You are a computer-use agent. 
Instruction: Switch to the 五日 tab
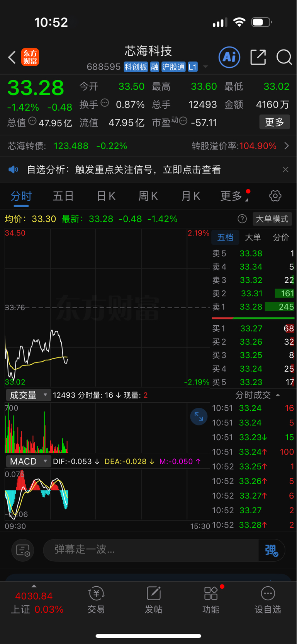pyautogui.click(x=63, y=196)
